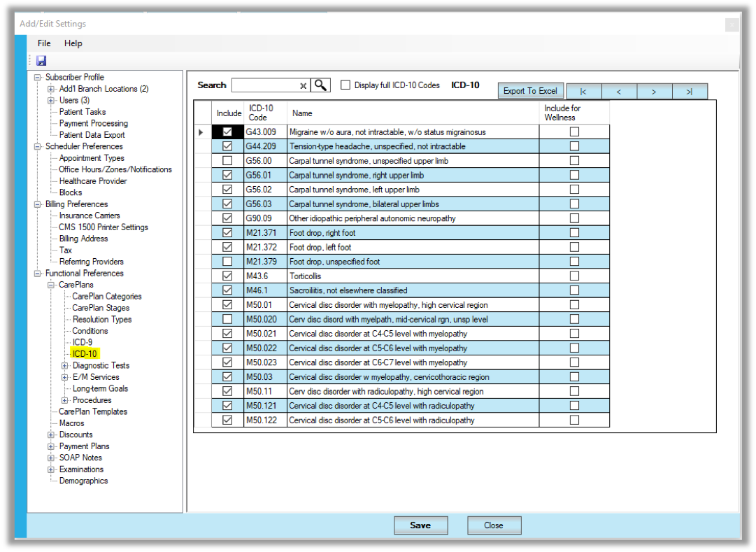Expand the Discounts node
The height and width of the screenshot is (552, 756).
(x=50, y=434)
